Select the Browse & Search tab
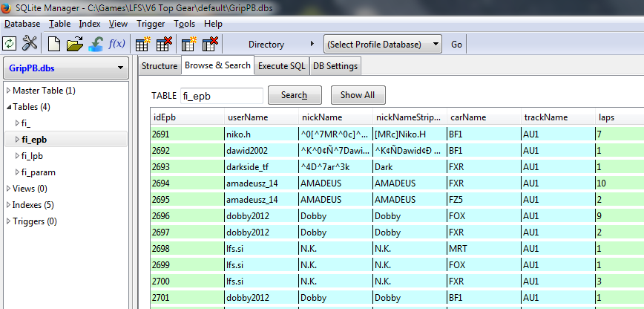 pos(217,65)
